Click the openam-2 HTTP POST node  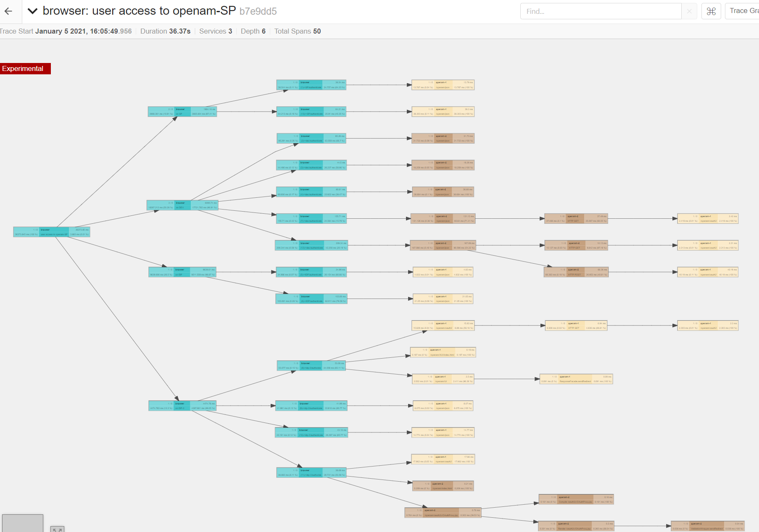pos(576,272)
